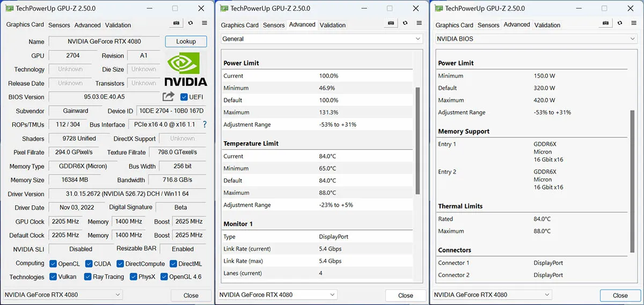This screenshot has height=305, width=644.
Task: Click Thermal Limits Rated 84.0°C value
Action: pos(542,219)
